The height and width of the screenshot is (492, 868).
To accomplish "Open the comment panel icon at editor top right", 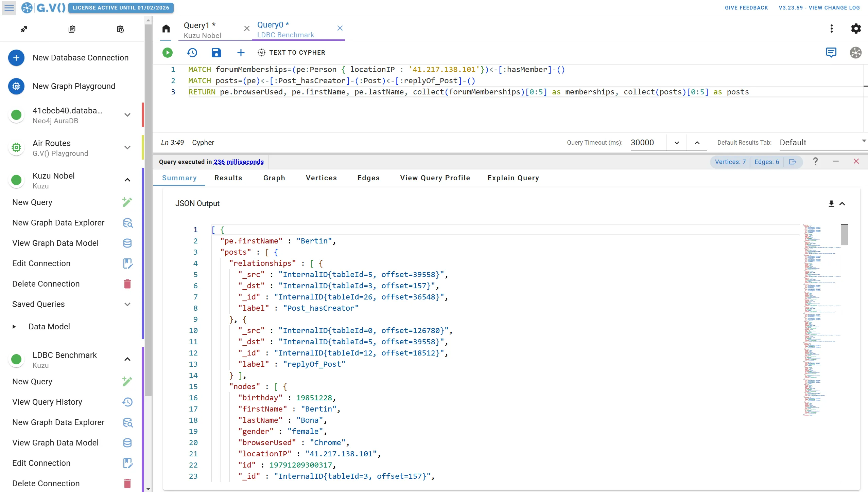I will pyautogui.click(x=831, y=53).
